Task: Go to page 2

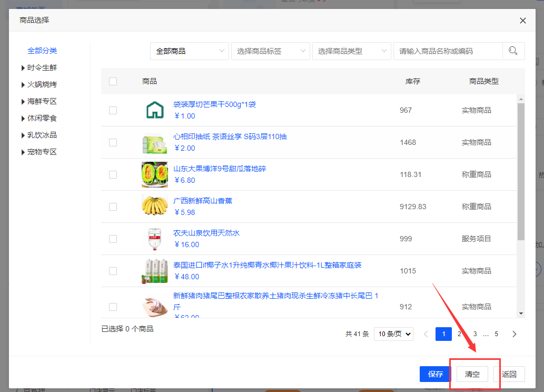Action: pyautogui.click(x=459, y=334)
